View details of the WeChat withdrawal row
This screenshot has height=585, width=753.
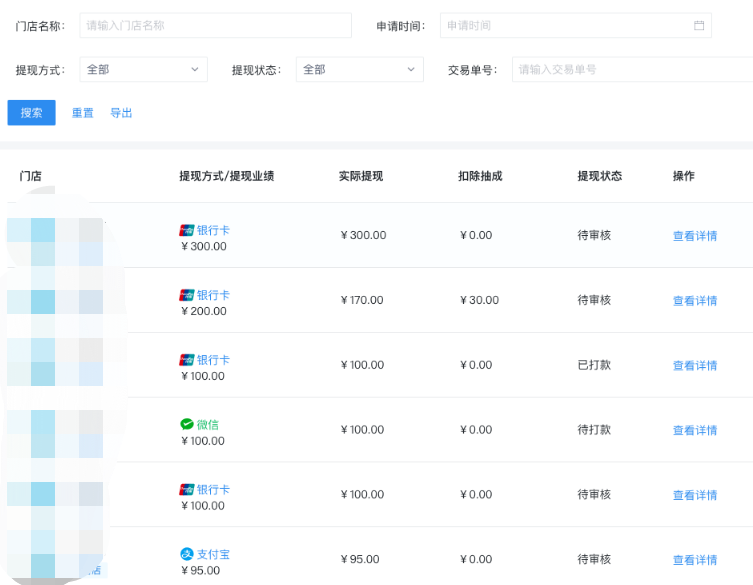point(695,430)
